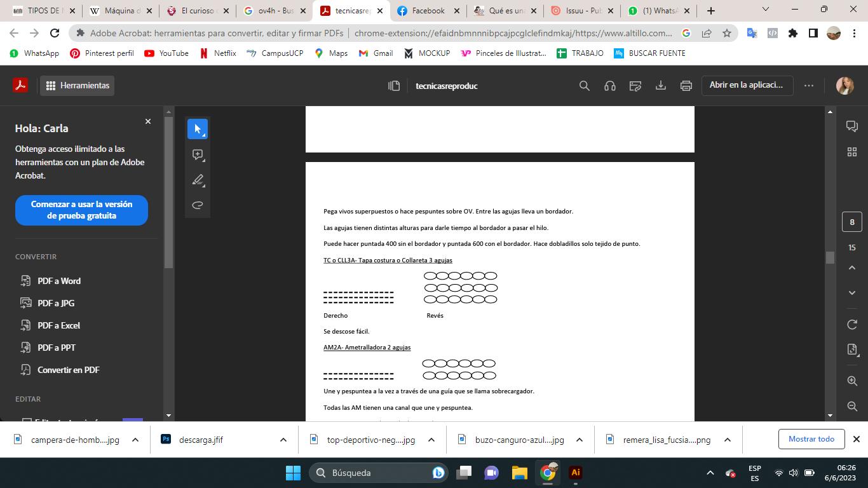Zoom in on the document
The height and width of the screenshot is (488, 868).
click(x=852, y=381)
